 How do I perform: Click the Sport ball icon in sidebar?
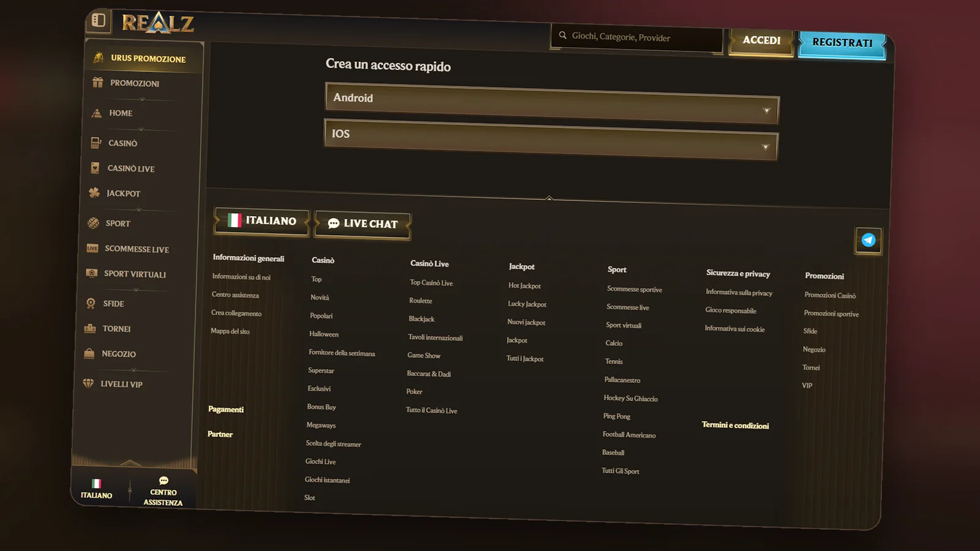[93, 223]
